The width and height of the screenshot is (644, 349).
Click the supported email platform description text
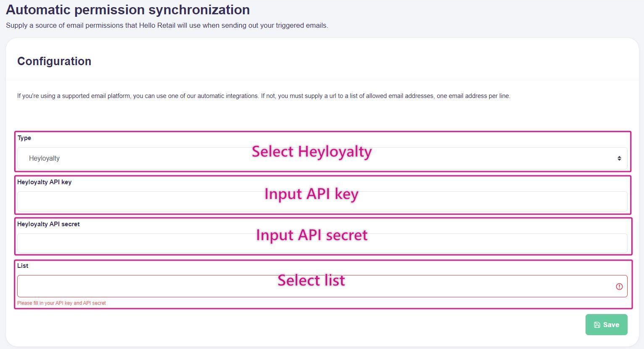[x=264, y=96]
